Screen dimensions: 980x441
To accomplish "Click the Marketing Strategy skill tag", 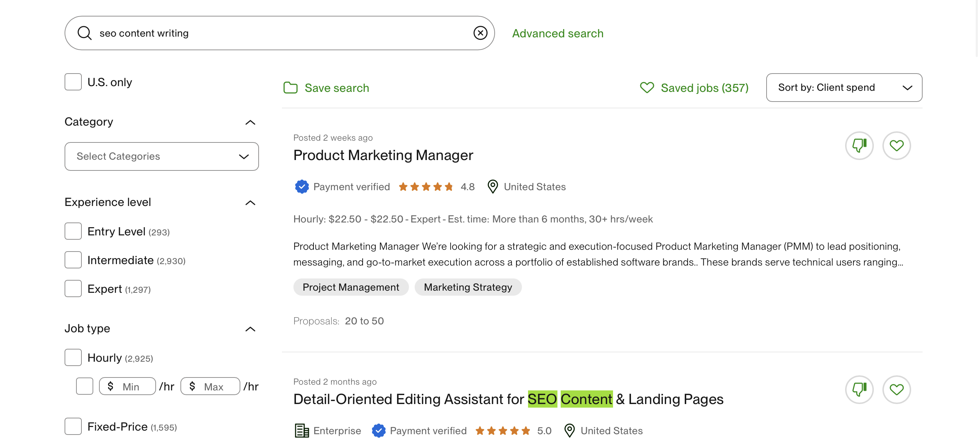I will tap(468, 287).
